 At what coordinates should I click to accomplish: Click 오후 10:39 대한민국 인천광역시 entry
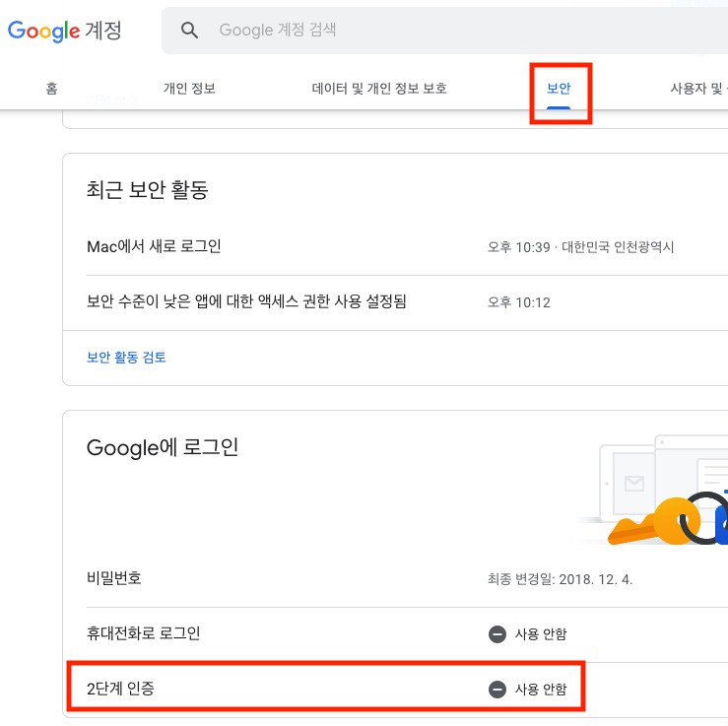(x=580, y=247)
